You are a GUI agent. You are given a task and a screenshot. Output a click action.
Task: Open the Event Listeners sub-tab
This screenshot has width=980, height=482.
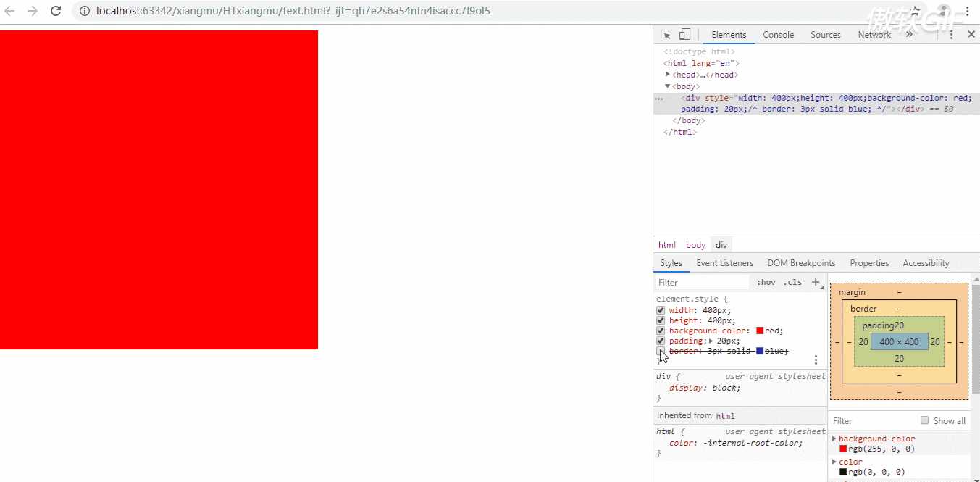[725, 263]
